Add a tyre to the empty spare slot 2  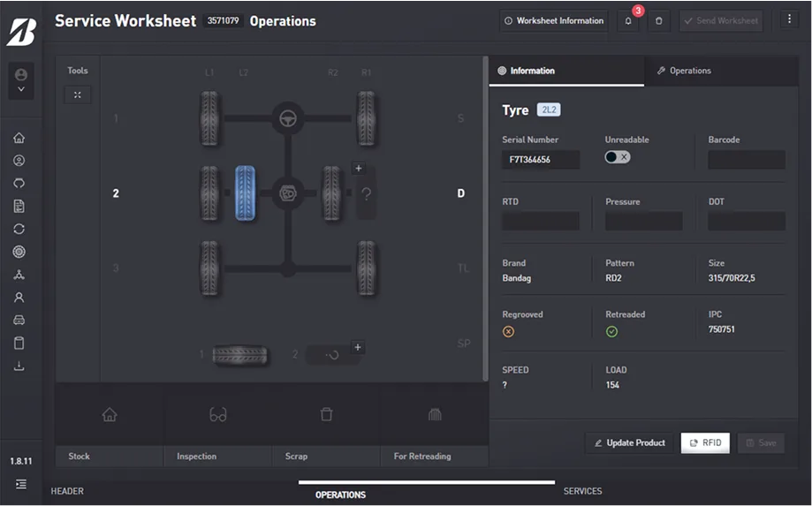click(357, 347)
